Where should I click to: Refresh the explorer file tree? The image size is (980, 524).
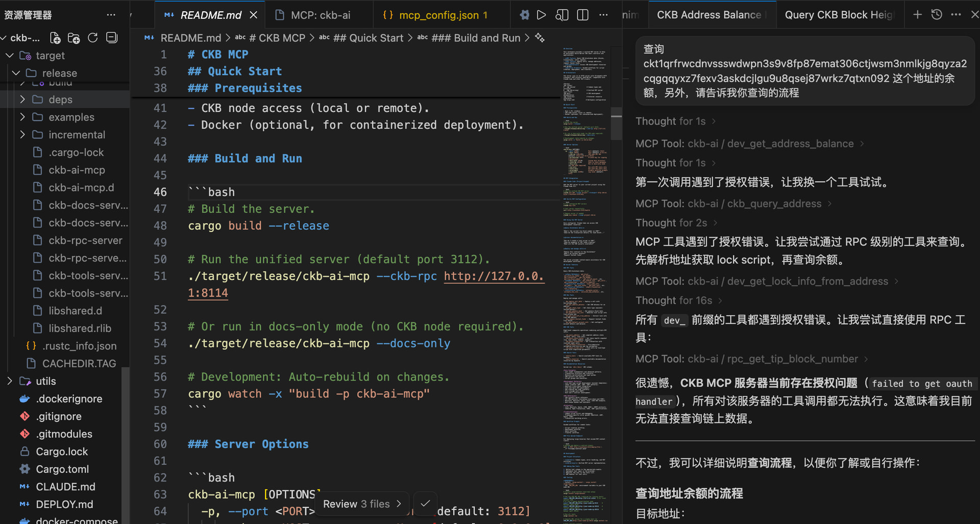[93, 38]
